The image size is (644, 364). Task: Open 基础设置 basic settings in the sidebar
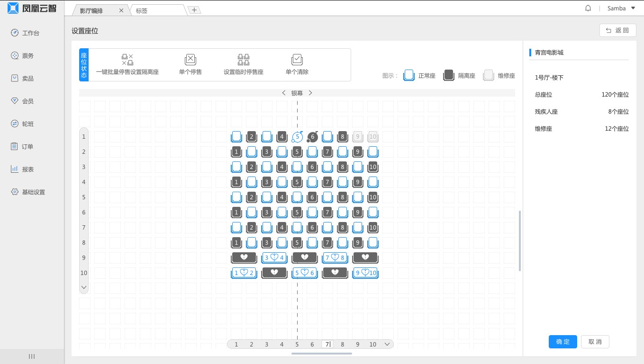33,192
